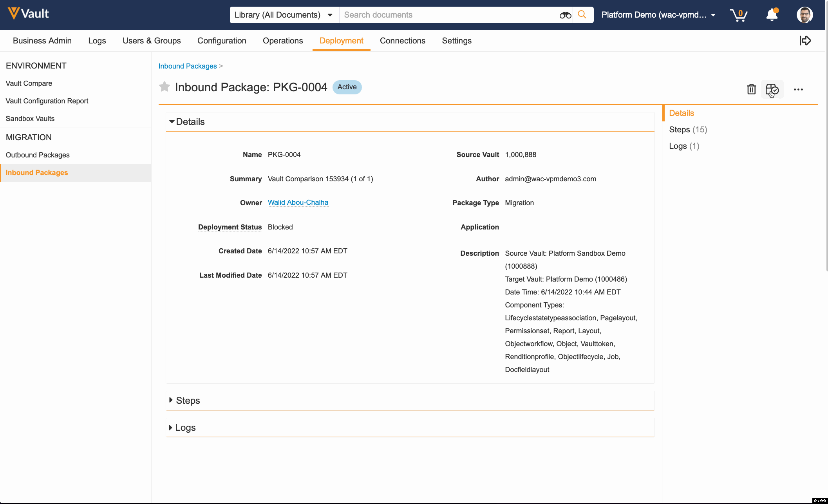The width and height of the screenshot is (828, 504).
Task: Click the binoculars advanced search icon
Action: 565,15
